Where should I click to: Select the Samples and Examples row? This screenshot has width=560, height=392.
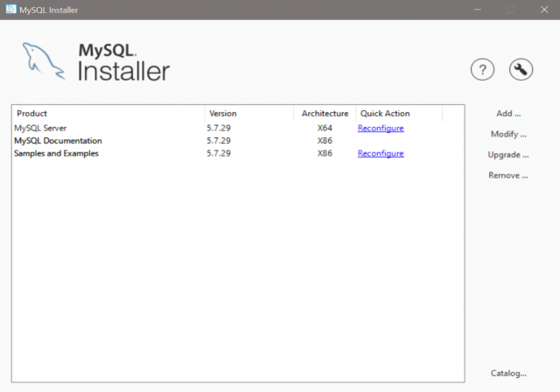pos(238,153)
